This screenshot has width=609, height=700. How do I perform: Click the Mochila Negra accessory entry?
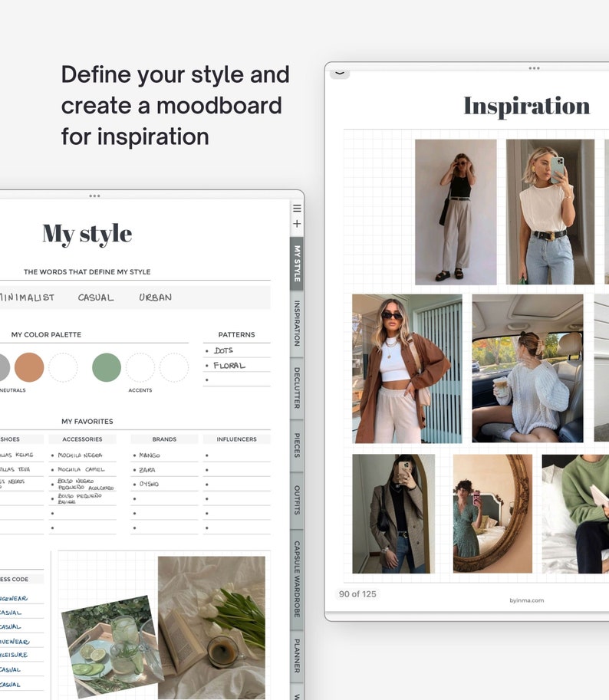pos(80,455)
